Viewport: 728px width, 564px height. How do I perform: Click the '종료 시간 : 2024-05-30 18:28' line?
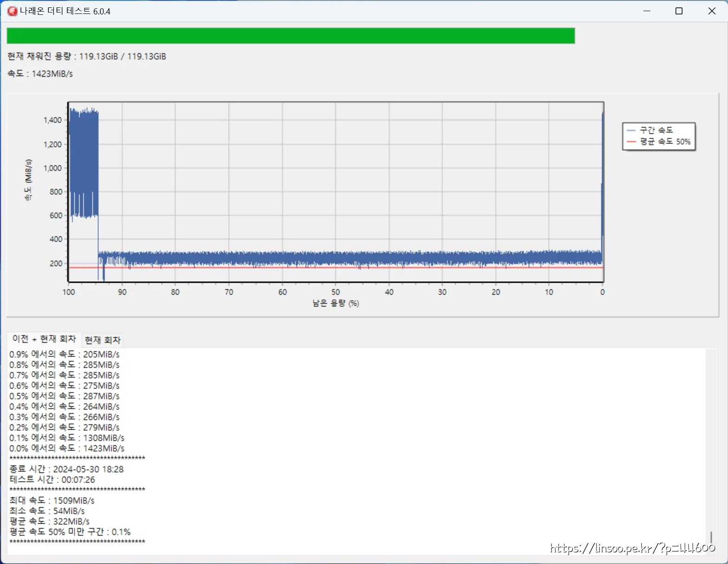(66, 469)
